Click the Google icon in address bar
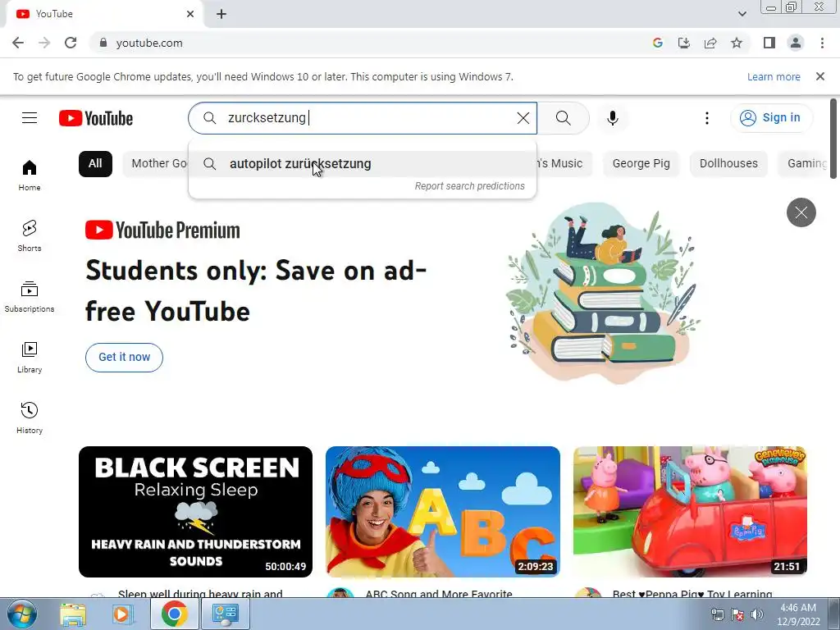This screenshot has height=630, width=840. pos(657,43)
